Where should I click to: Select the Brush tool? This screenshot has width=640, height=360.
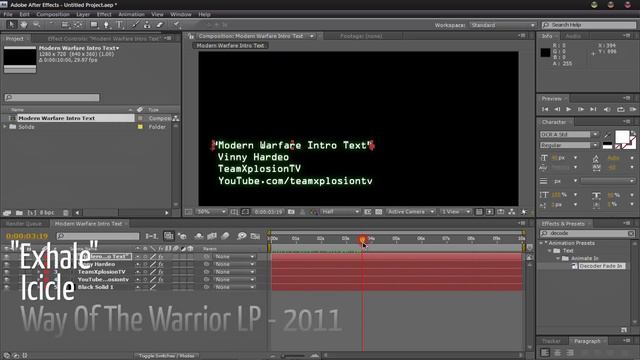(x=135, y=25)
